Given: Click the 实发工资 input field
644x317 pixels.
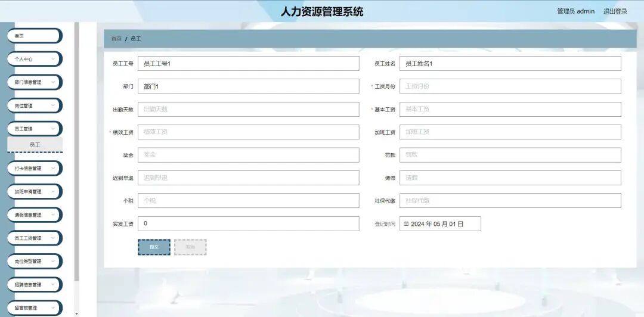Looking at the screenshot, I should tap(249, 224).
